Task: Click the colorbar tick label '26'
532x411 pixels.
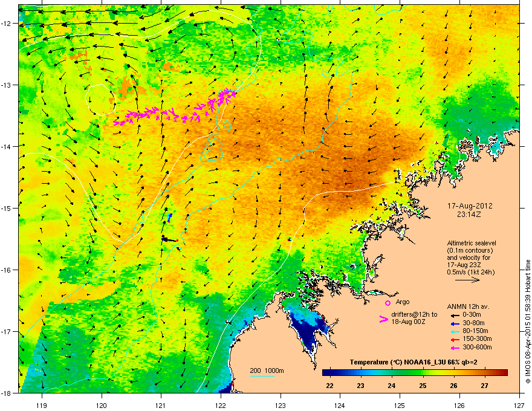Action: 453,386
